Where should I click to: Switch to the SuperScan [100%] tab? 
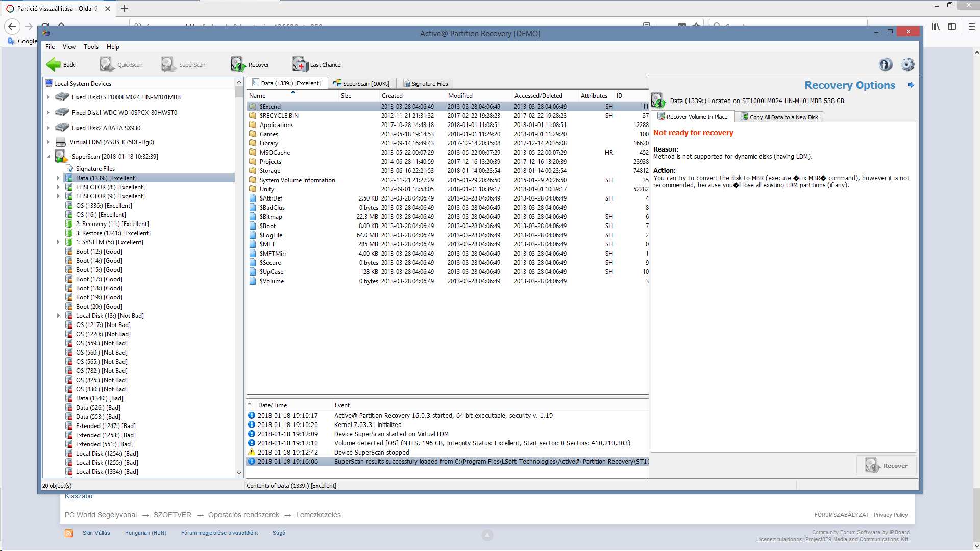click(x=361, y=84)
